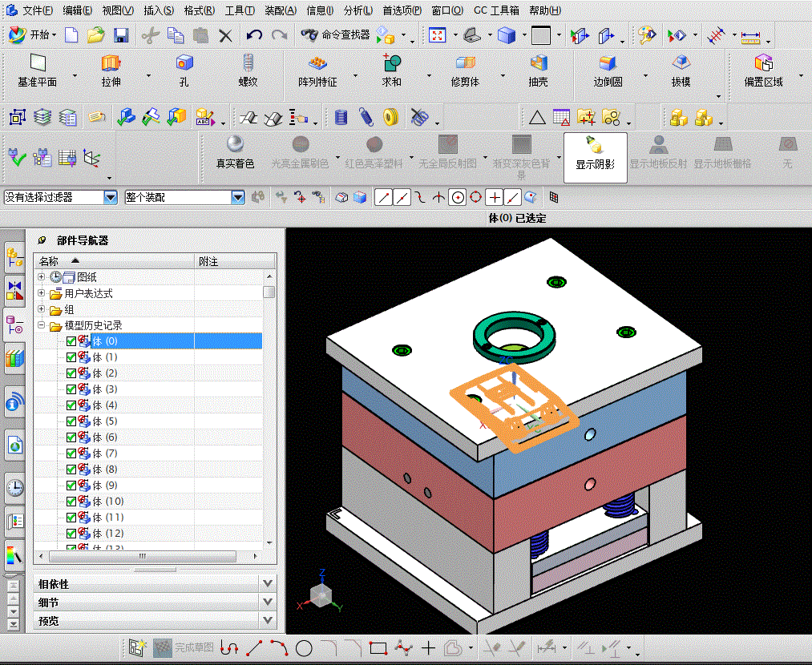
Task: Click the Show Shadows (显示阴影) button
Action: (x=595, y=152)
